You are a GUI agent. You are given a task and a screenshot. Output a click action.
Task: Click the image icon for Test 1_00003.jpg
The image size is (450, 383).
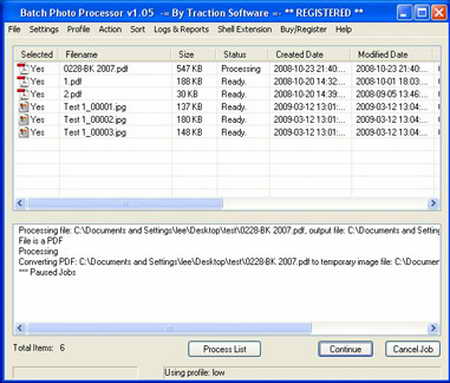point(23,132)
